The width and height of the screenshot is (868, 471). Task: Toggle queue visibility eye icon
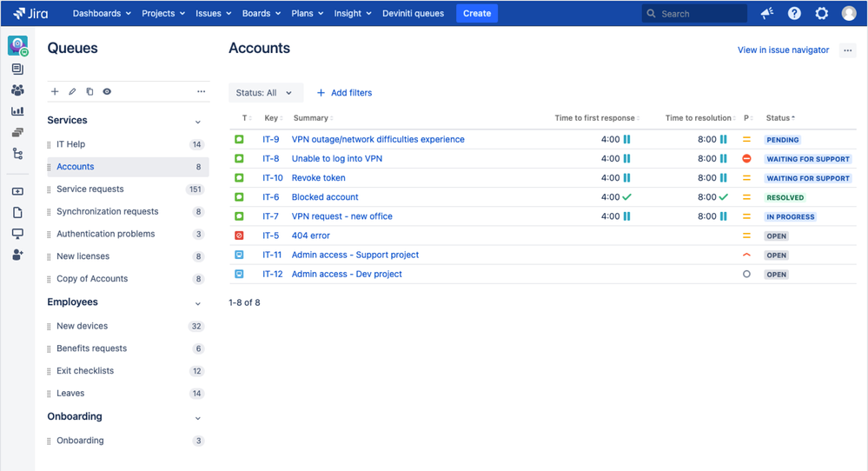(107, 92)
